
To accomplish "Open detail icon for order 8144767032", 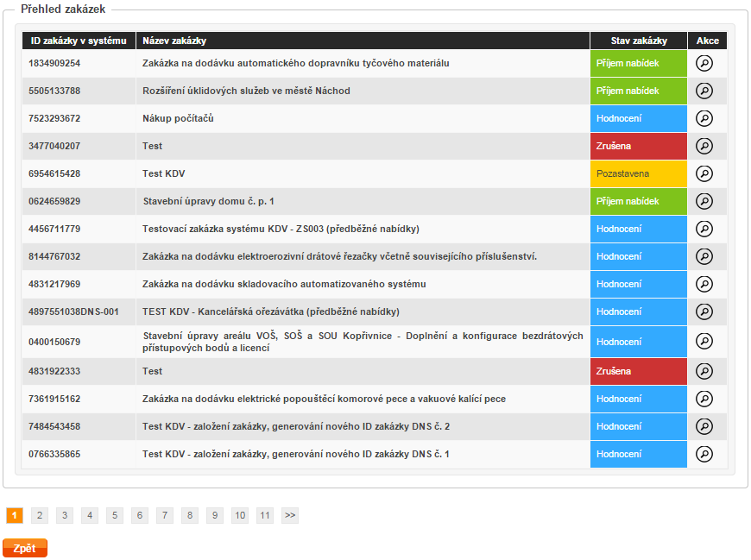I will (x=704, y=256).
